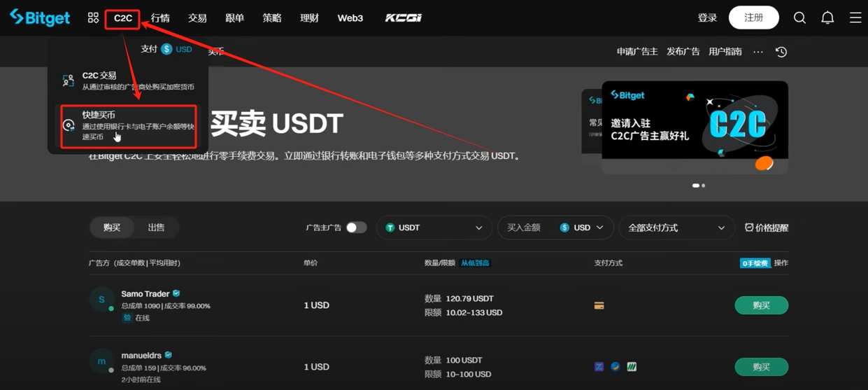Open the USD currency dropdown
Screen dimensions: 868x390
point(582,228)
